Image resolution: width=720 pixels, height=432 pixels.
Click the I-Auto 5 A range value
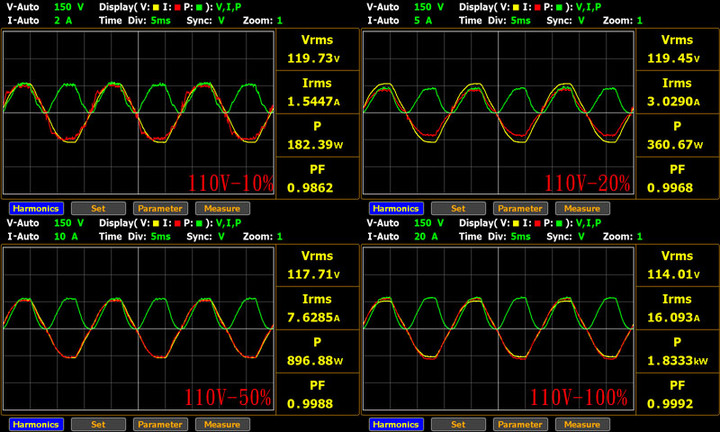[x=423, y=21]
